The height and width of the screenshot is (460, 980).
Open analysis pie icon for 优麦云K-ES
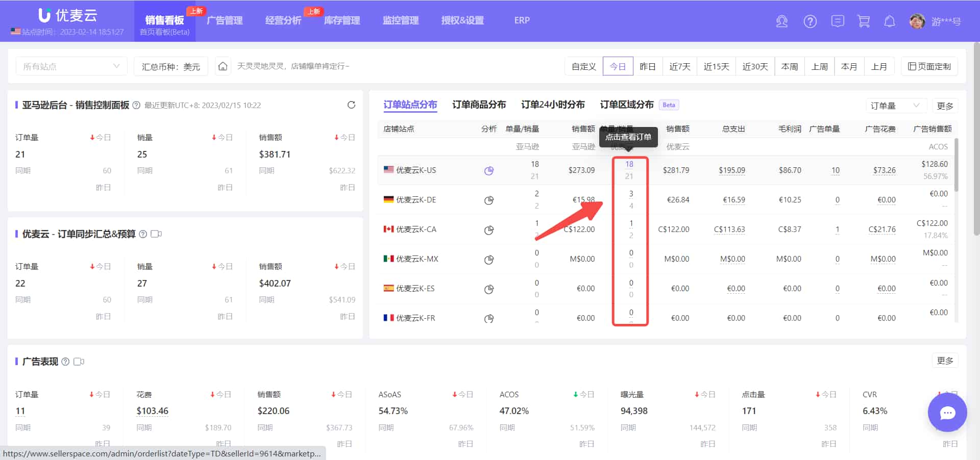[x=489, y=289]
